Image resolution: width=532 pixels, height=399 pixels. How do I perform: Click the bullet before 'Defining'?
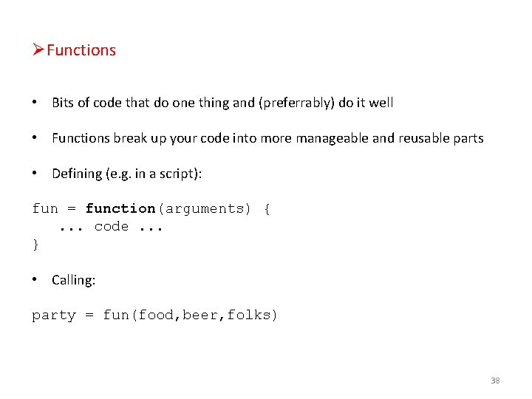pos(34,173)
